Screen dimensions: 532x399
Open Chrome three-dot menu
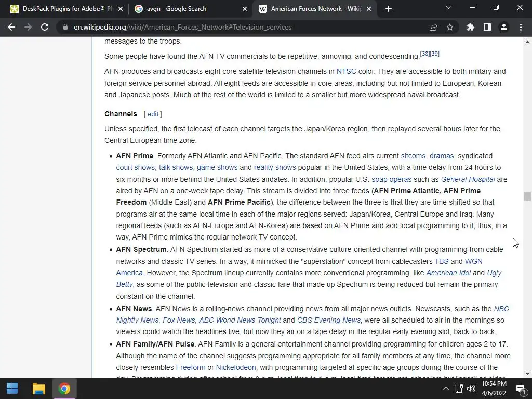pyautogui.click(x=521, y=27)
